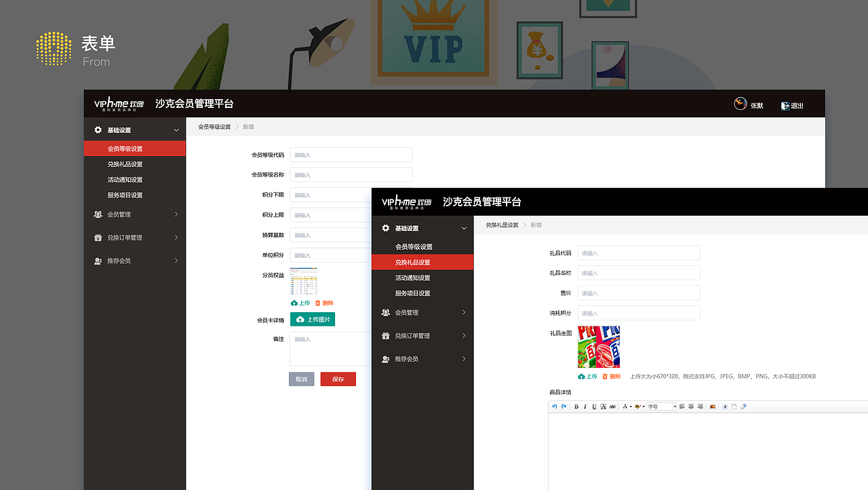Toggle underline formatting in the editor

pos(594,407)
